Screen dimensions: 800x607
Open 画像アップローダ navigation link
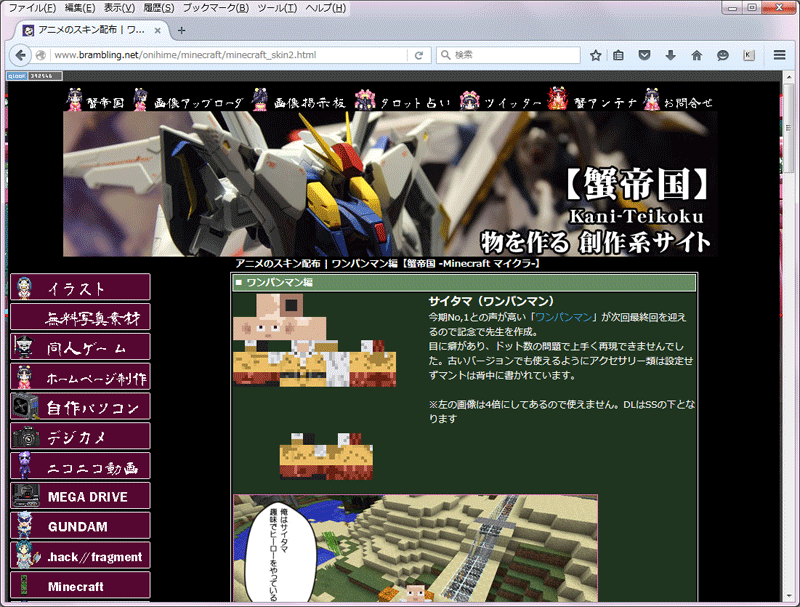[188, 100]
